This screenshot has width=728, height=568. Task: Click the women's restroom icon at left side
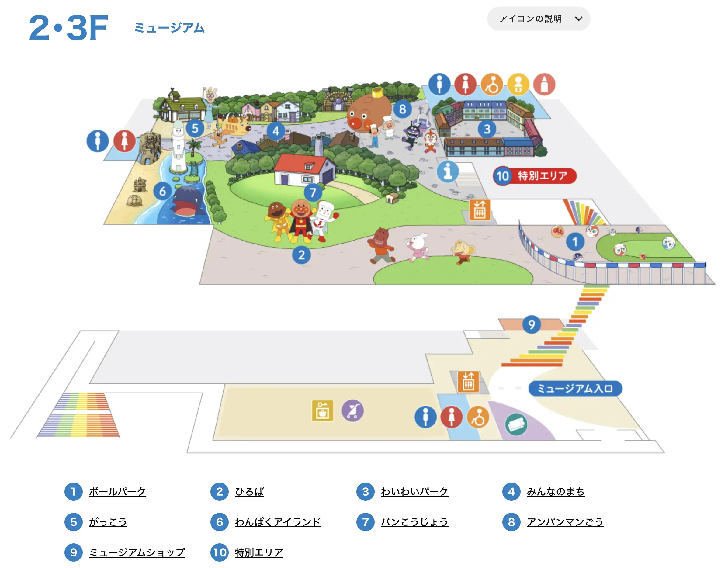click(124, 141)
